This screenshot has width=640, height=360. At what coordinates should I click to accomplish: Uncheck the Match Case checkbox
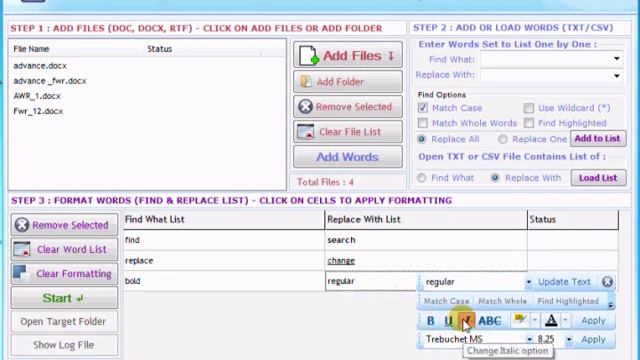coord(423,108)
